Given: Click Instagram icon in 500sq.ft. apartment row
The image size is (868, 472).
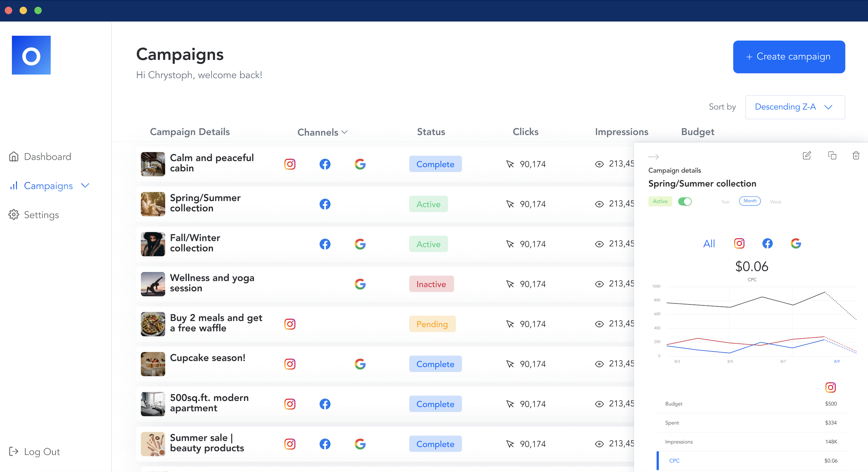Looking at the screenshot, I should pyautogui.click(x=290, y=404).
